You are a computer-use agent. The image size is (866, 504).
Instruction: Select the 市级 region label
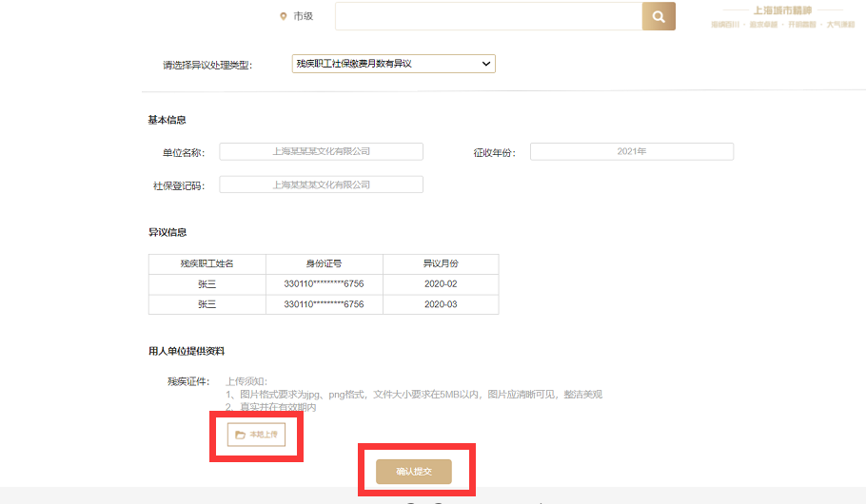pyautogui.click(x=303, y=16)
